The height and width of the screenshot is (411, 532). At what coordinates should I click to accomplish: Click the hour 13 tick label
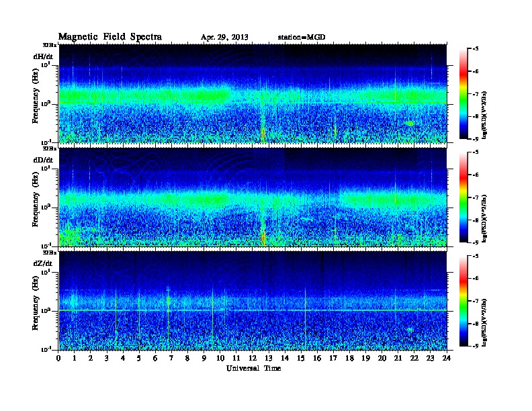click(269, 359)
